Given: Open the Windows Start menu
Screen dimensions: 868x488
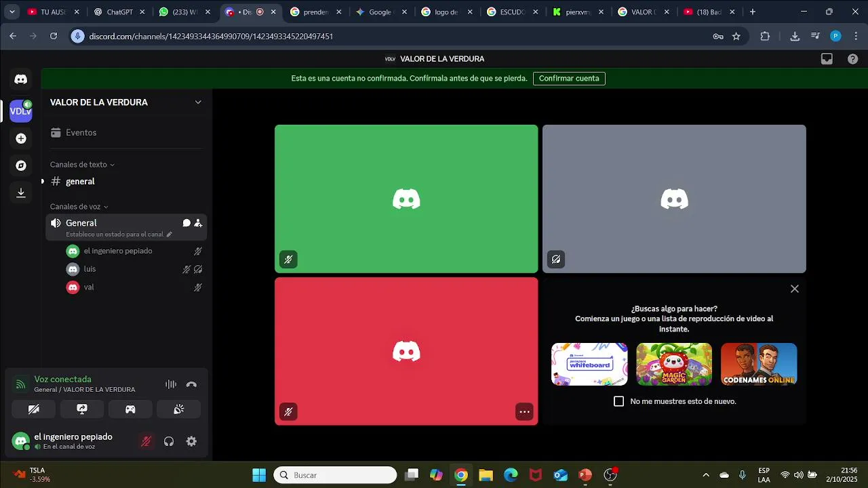Looking at the screenshot, I should (x=259, y=475).
